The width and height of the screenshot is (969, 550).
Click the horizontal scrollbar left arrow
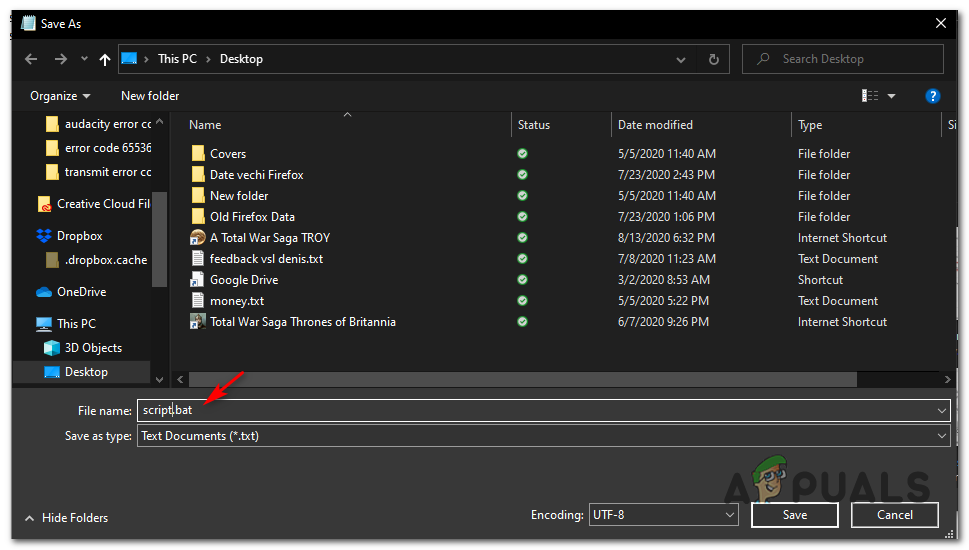click(x=180, y=379)
